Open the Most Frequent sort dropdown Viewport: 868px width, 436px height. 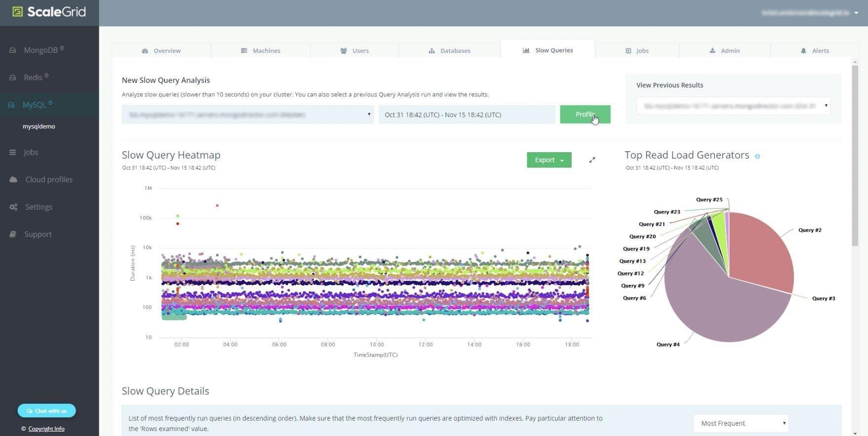[x=741, y=423]
